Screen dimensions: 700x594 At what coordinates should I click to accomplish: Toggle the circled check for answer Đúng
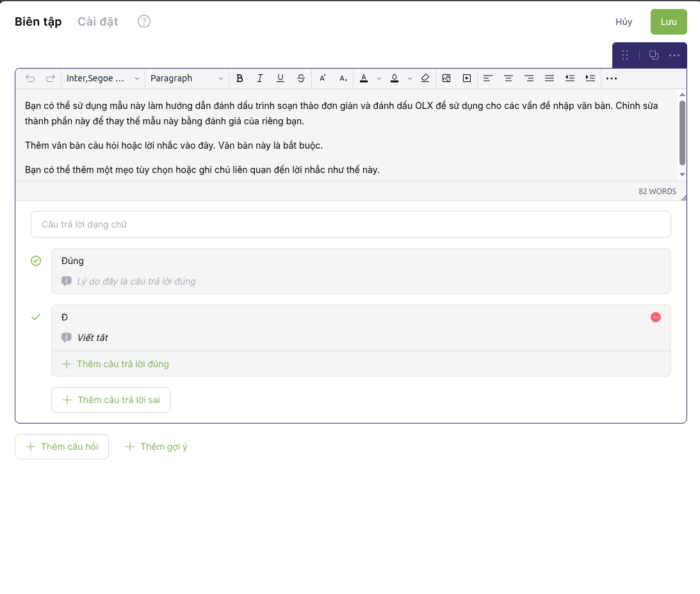click(x=36, y=261)
